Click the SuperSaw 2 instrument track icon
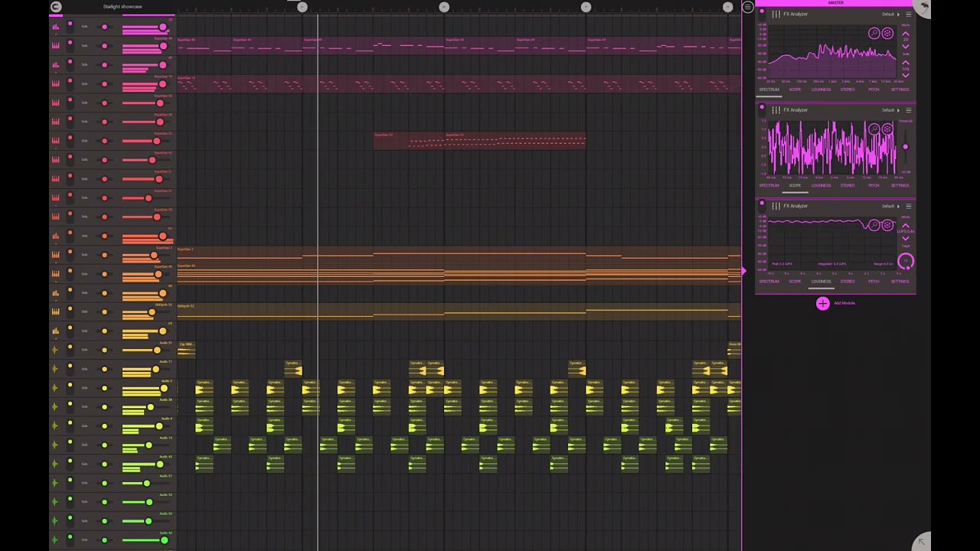980x551 pixels. coord(55,255)
